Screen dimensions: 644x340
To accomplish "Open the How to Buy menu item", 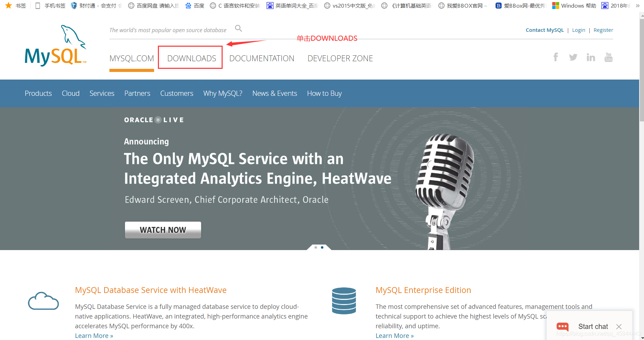I will pyautogui.click(x=324, y=93).
